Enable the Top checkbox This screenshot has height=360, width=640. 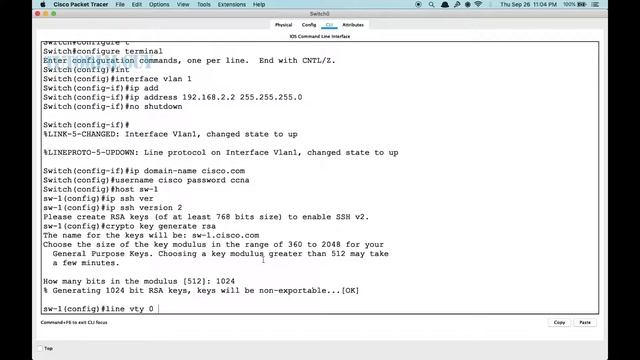point(40,349)
